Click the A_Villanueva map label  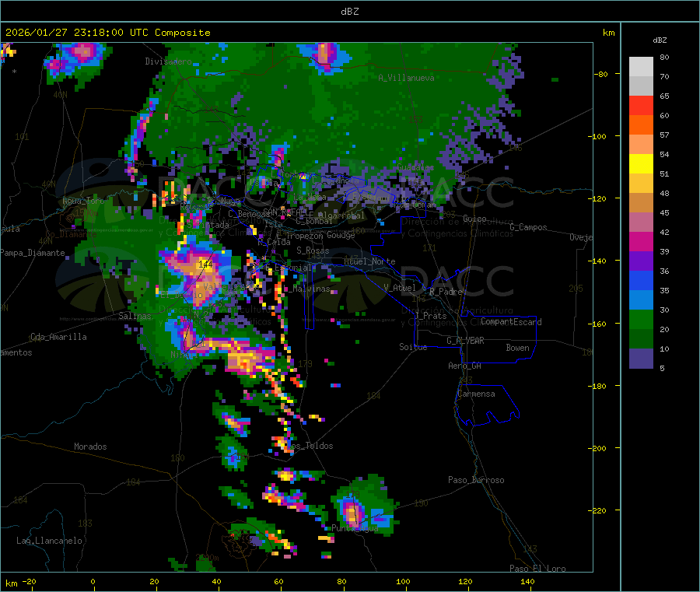tap(406, 78)
